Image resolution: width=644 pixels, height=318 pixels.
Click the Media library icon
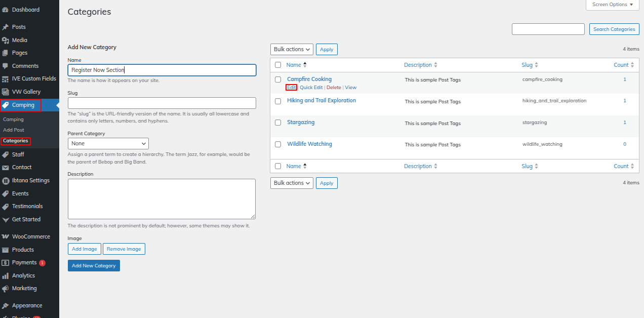[6, 41]
